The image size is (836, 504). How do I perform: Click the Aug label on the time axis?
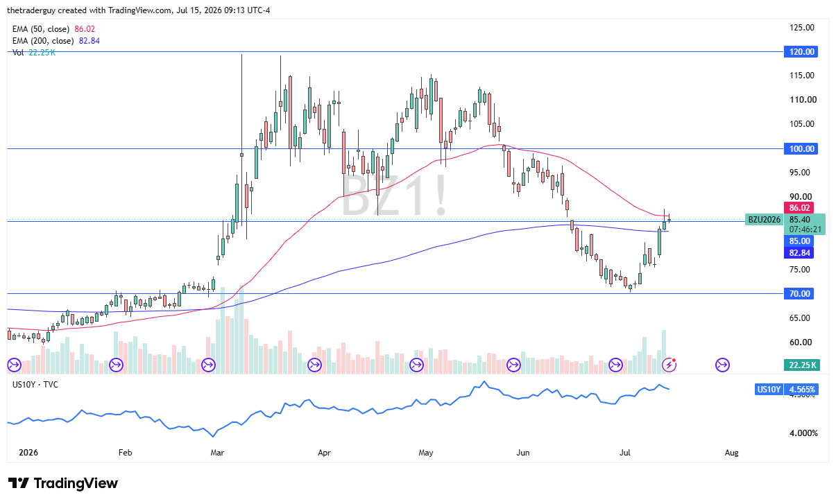[x=731, y=453]
